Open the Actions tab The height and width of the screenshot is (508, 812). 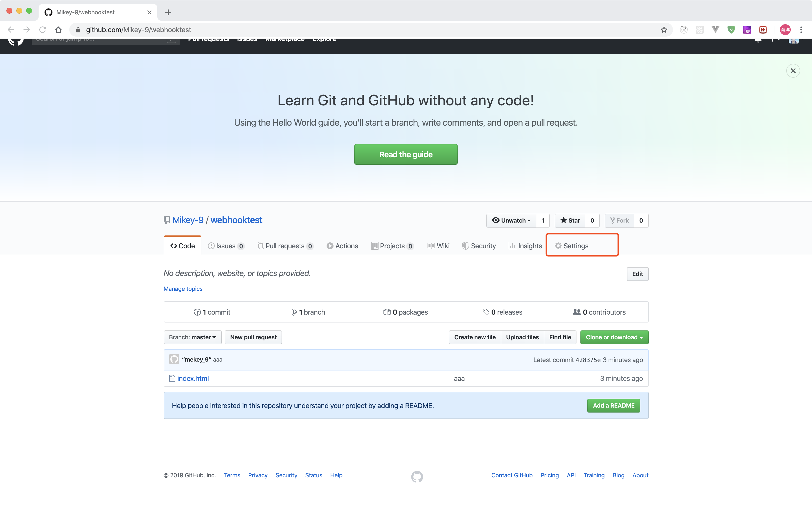coord(342,246)
